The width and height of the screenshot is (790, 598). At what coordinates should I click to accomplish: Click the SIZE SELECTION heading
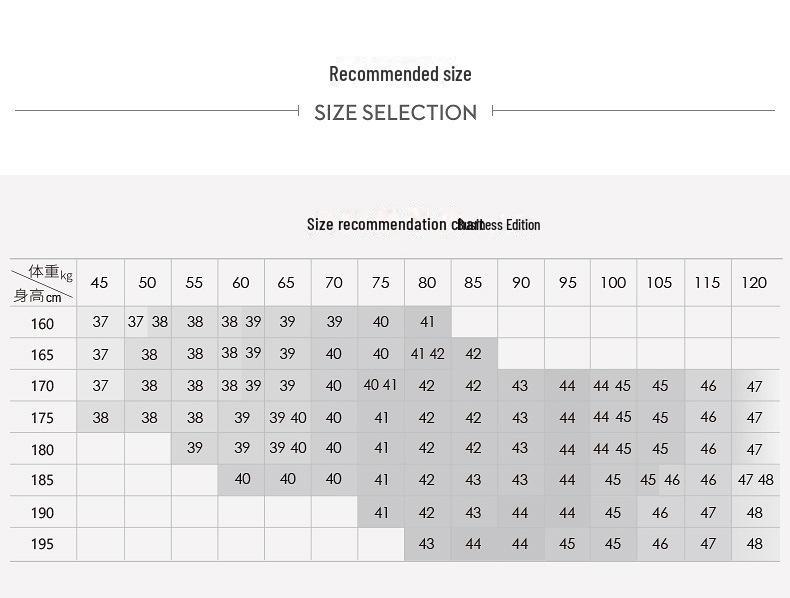coord(395,112)
